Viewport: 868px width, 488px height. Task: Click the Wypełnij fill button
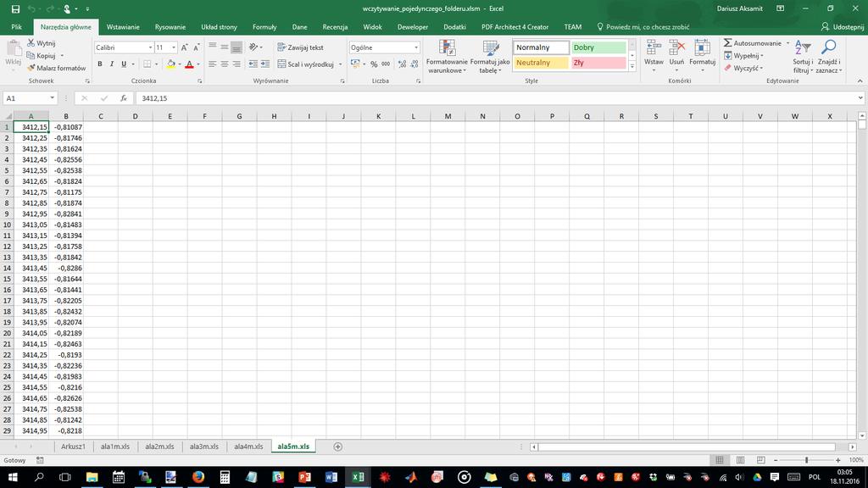tap(743, 56)
